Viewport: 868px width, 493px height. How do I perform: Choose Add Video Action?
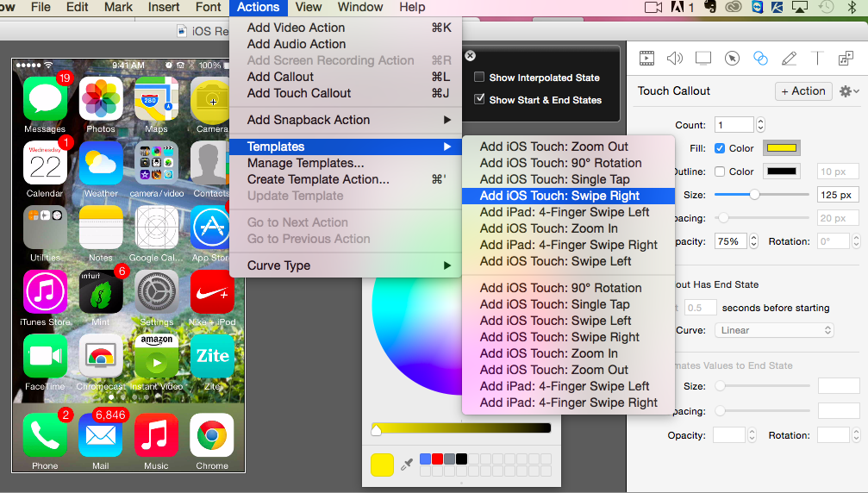346,28
